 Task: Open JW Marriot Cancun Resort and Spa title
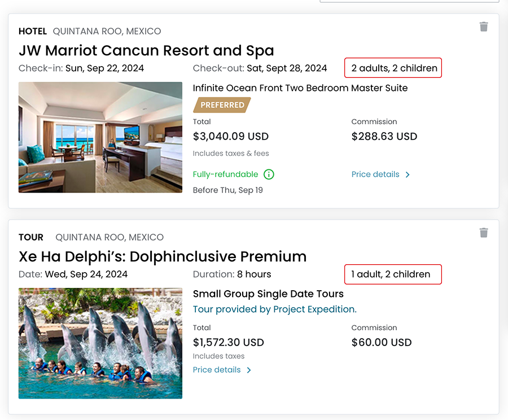146,50
